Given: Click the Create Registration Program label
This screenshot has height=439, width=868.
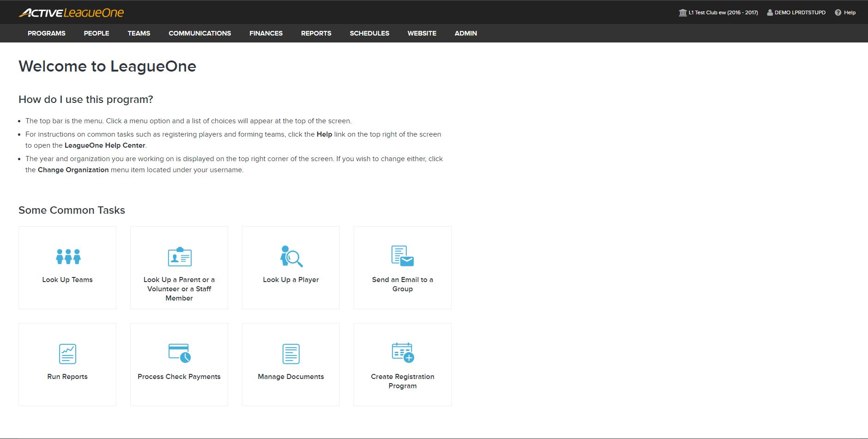Looking at the screenshot, I should 403,381.
